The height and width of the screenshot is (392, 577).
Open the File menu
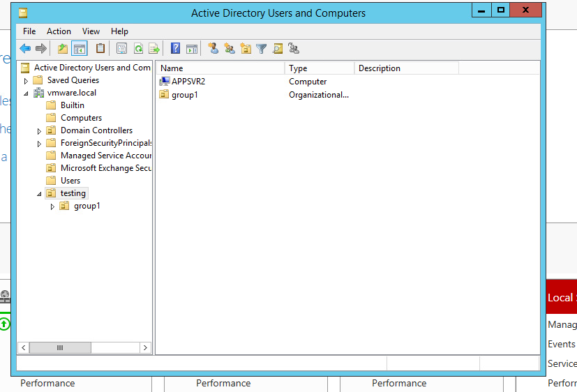tap(29, 31)
